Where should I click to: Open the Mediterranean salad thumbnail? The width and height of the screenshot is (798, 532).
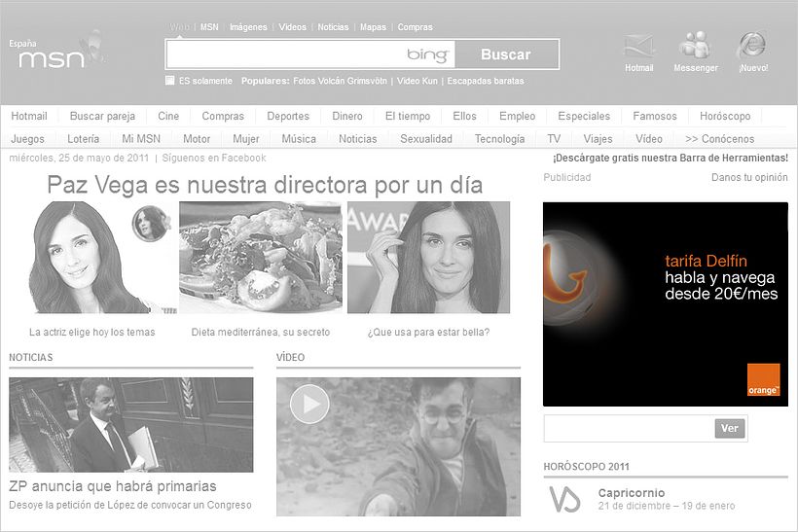point(261,258)
